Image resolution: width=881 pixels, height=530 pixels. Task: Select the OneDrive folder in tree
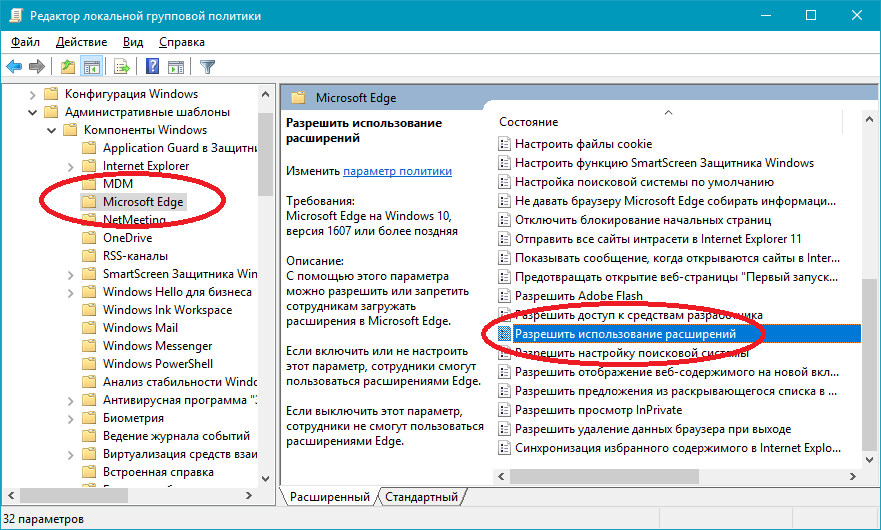[x=127, y=238]
